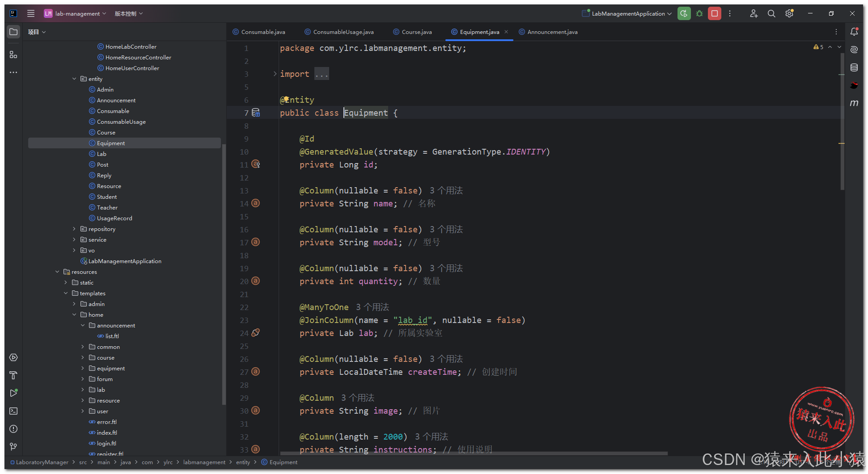
Task: Open Build hammer tool window
Action: click(13, 375)
